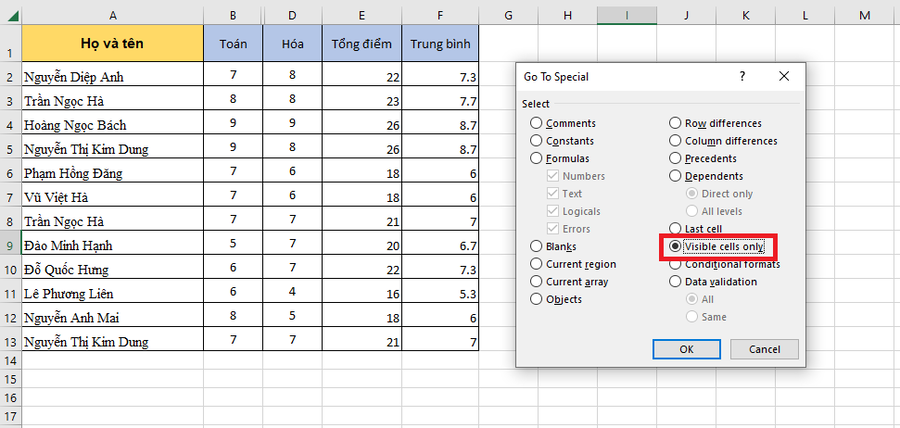Image resolution: width=900 pixels, height=428 pixels.
Task: Click the Select All corner triangle
Action: pos(11,15)
